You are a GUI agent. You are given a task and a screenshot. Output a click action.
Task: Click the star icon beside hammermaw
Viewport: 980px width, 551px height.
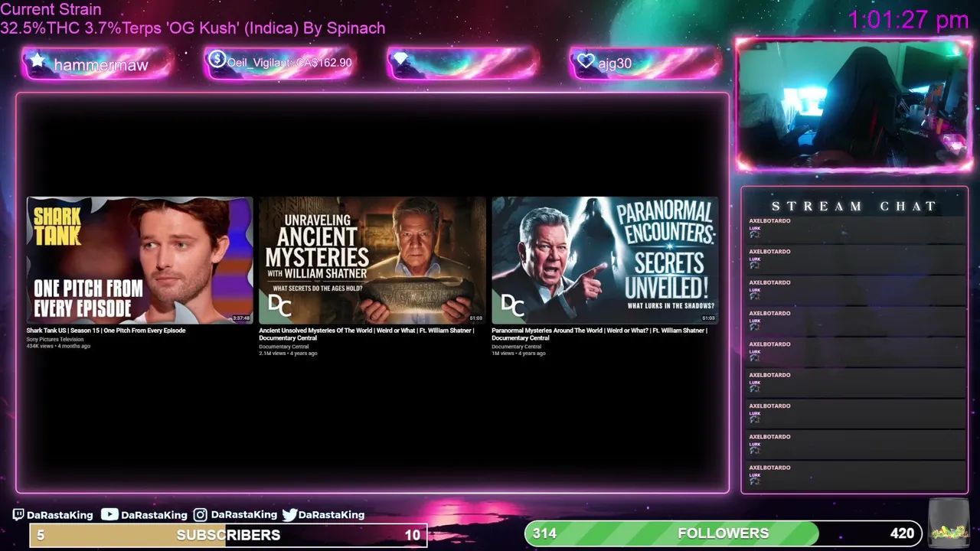[x=37, y=60]
